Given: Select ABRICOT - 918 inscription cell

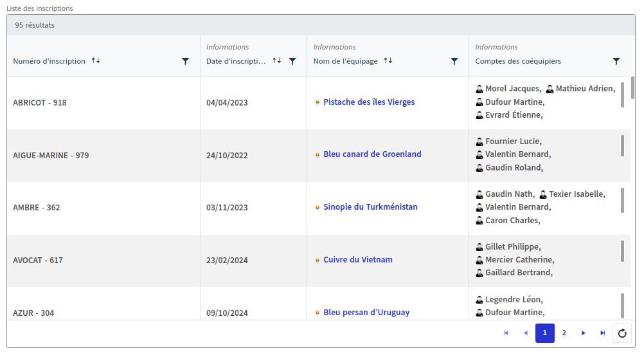Looking at the screenshot, I should coord(103,103).
